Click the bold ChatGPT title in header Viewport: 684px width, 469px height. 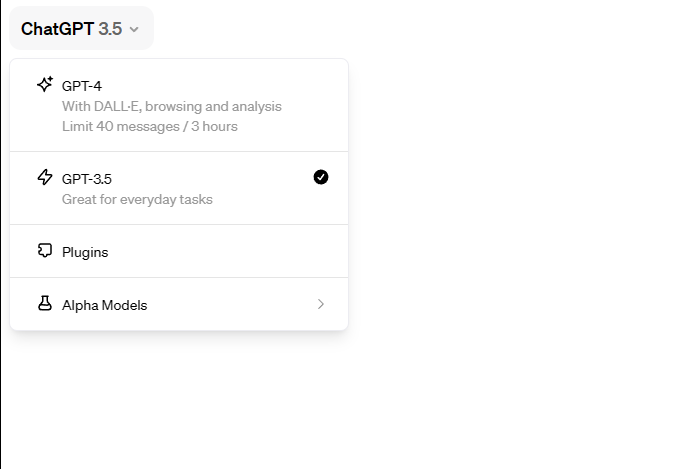coord(57,29)
